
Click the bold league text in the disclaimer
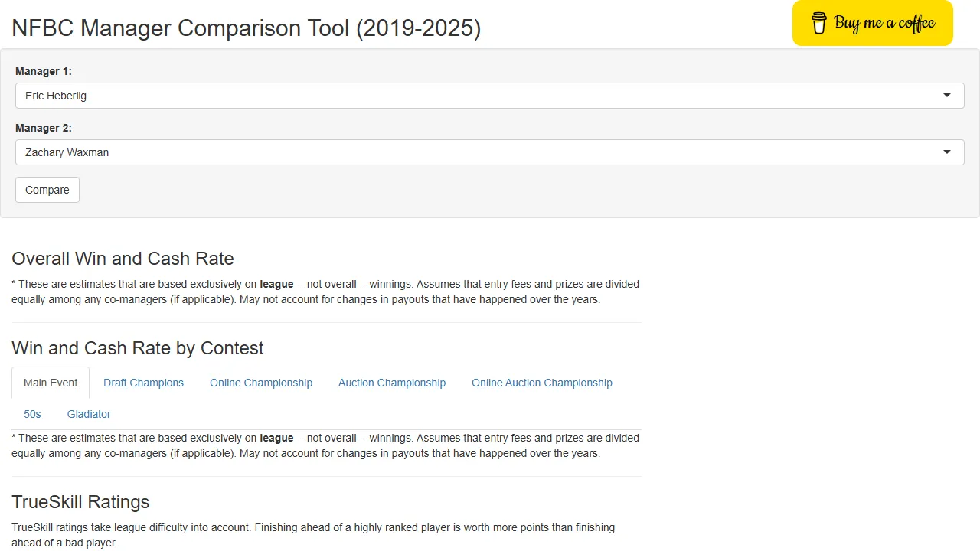[276, 284]
